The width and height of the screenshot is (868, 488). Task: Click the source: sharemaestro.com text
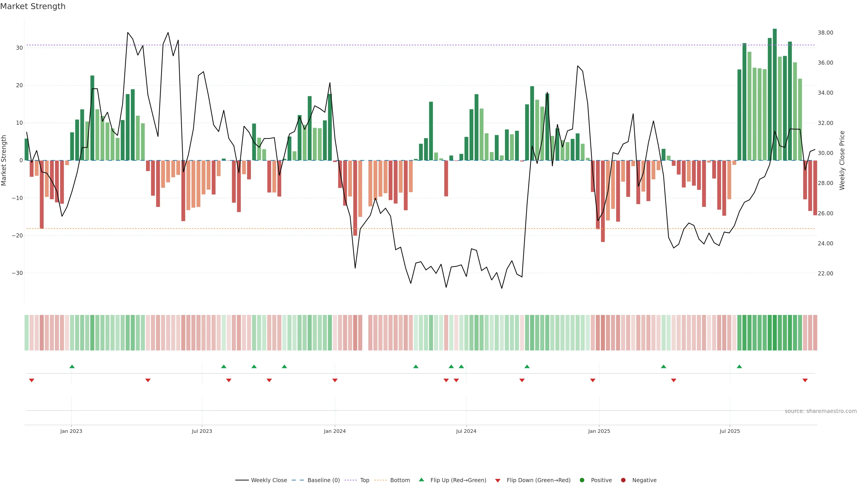(821, 411)
